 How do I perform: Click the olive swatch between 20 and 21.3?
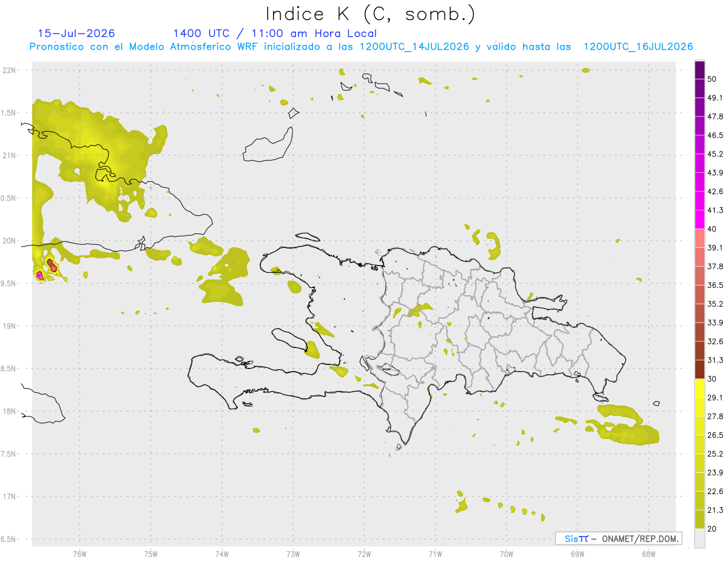click(x=700, y=520)
